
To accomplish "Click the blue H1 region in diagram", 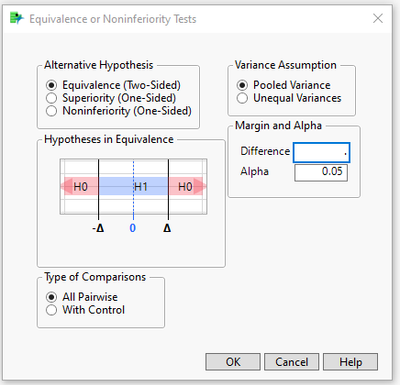I will click(133, 186).
